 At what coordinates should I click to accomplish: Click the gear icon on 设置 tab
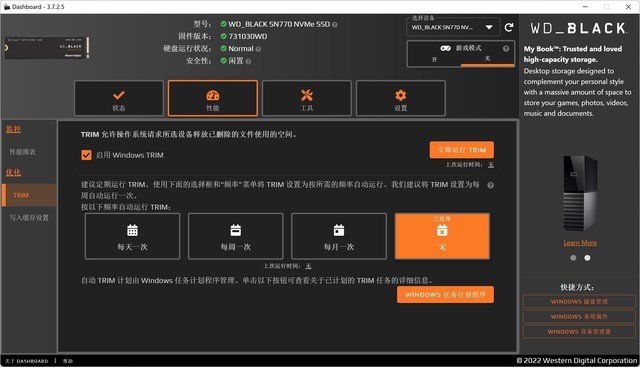(401, 95)
